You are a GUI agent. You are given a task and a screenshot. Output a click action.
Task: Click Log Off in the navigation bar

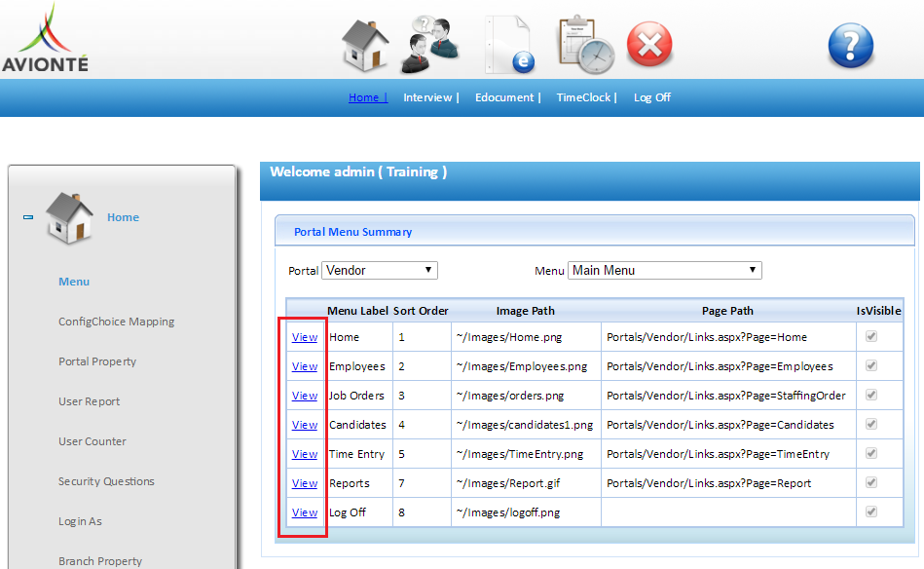point(652,97)
